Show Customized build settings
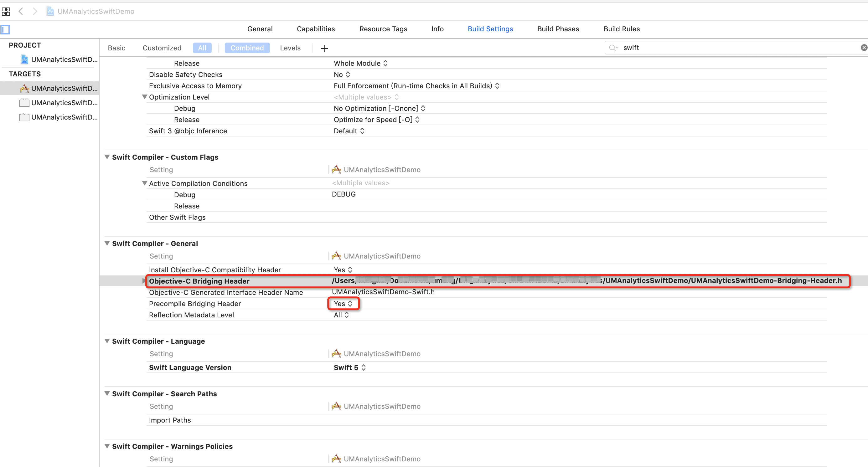Screen dimensions: 868x467 [x=162, y=48]
